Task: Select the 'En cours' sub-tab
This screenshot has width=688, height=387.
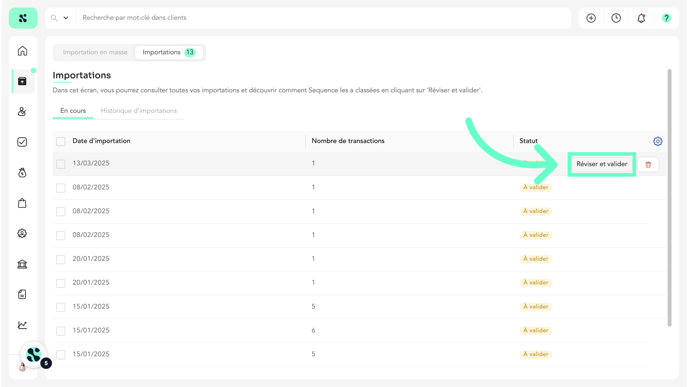Action: [x=73, y=111]
